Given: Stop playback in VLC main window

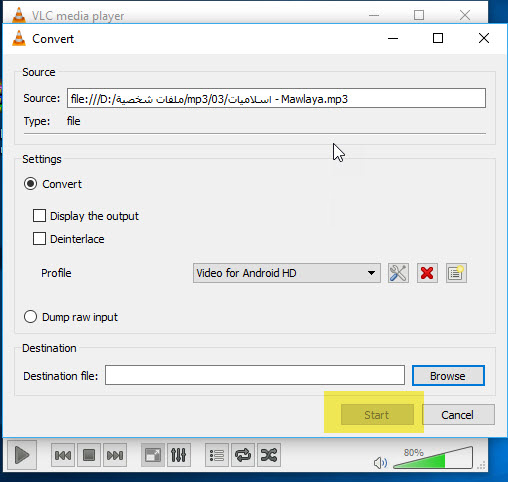Looking at the screenshot, I should (x=89, y=455).
